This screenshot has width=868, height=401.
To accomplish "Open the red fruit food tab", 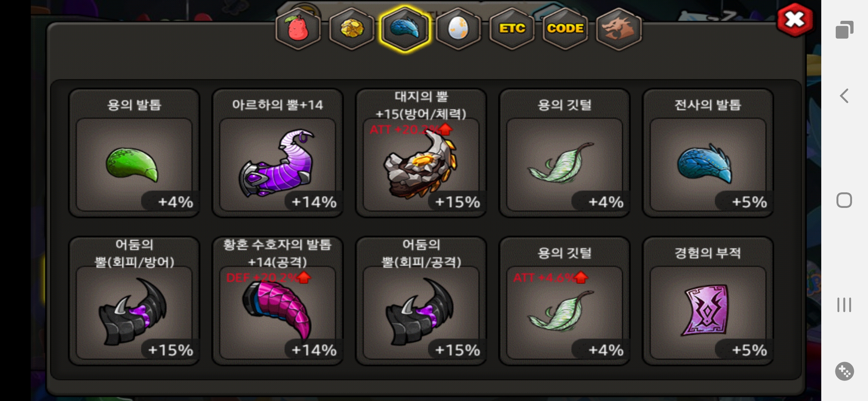I will point(298,29).
